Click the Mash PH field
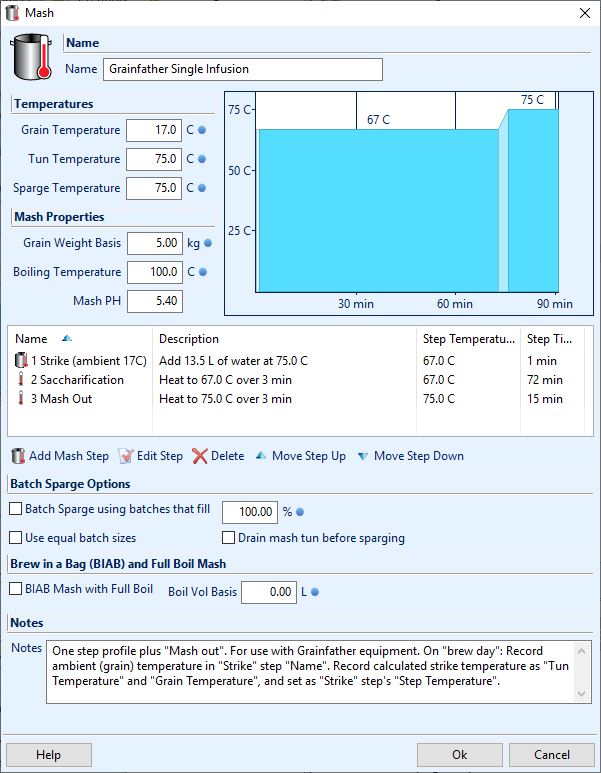The width and height of the screenshot is (601, 773). coord(155,301)
